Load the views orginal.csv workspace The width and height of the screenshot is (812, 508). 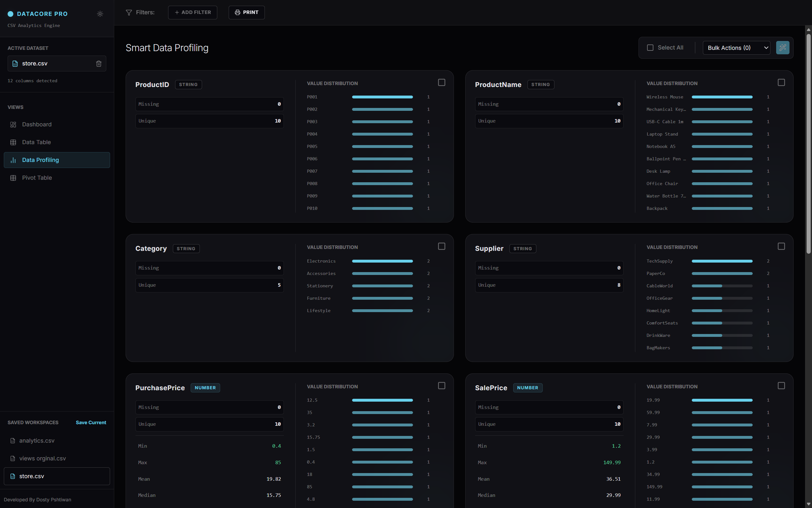pos(57,458)
